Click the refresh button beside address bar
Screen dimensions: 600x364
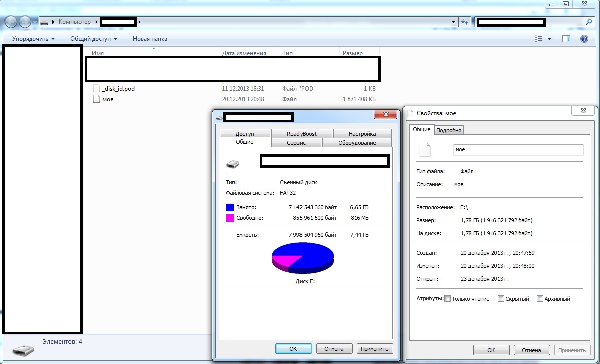click(465, 22)
